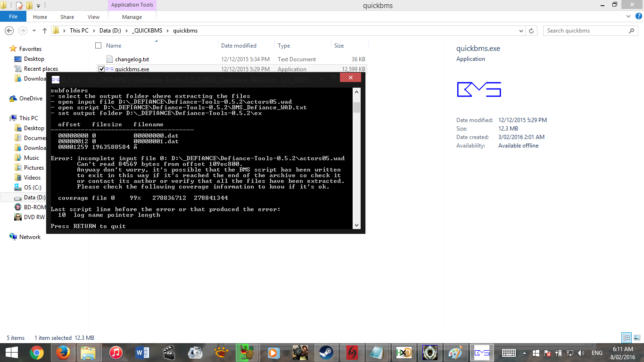644x362 pixels.
Task: Select the quickbms.exe file name
Action: [132, 69]
